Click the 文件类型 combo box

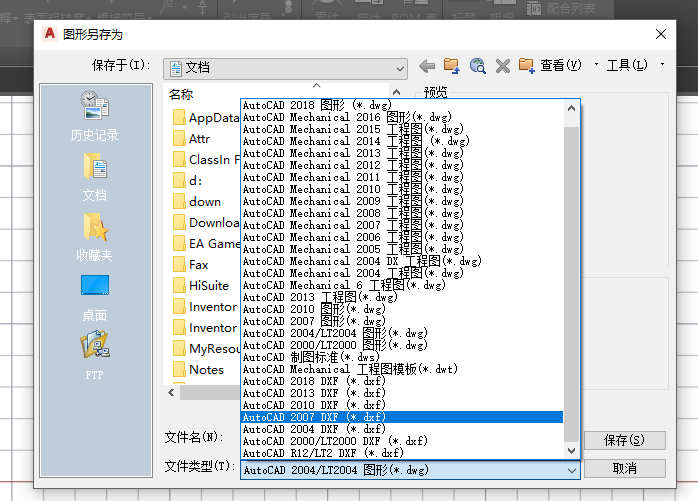410,470
